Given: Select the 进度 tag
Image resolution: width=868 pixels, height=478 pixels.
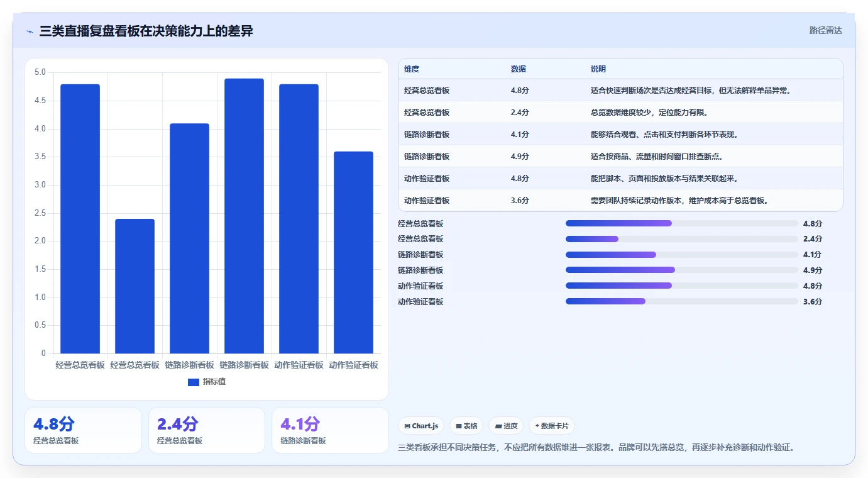Looking at the screenshot, I should [x=506, y=426].
